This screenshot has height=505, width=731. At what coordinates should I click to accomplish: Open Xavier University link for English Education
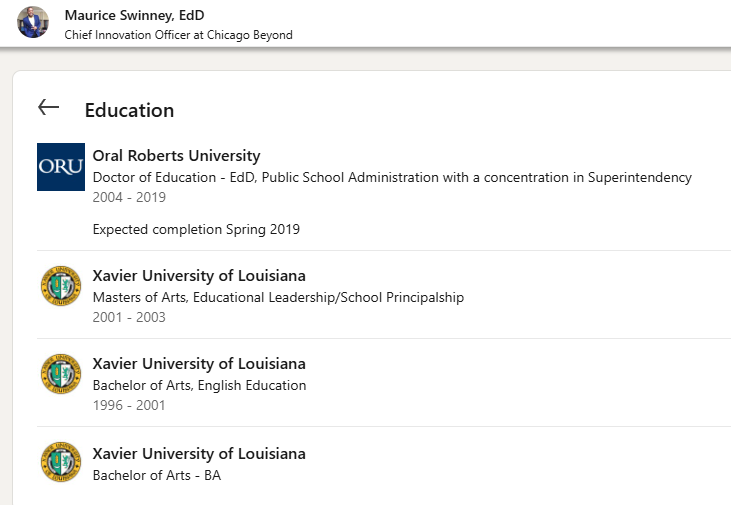pyautogui.click(x=199, y=364)
